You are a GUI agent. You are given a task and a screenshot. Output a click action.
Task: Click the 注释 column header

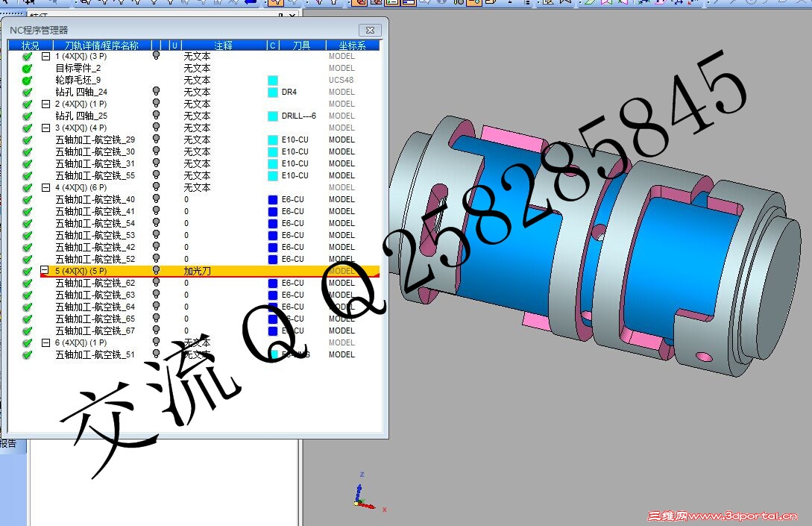223,46
